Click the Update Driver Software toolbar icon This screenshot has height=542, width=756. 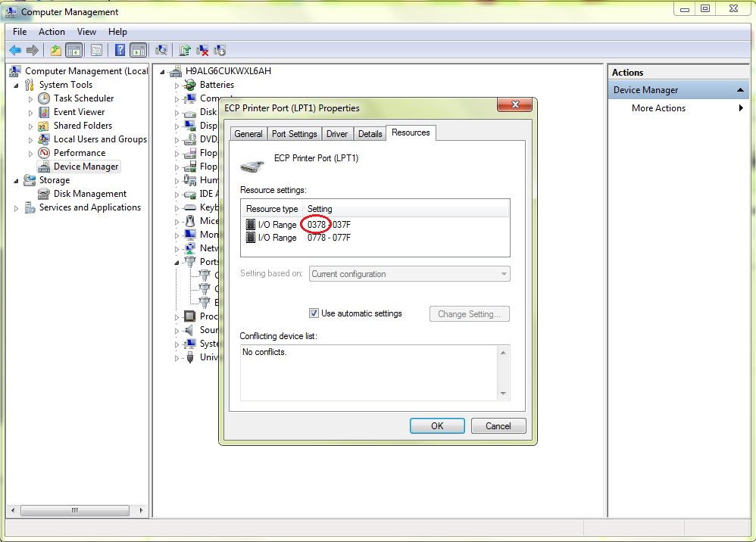185,51
